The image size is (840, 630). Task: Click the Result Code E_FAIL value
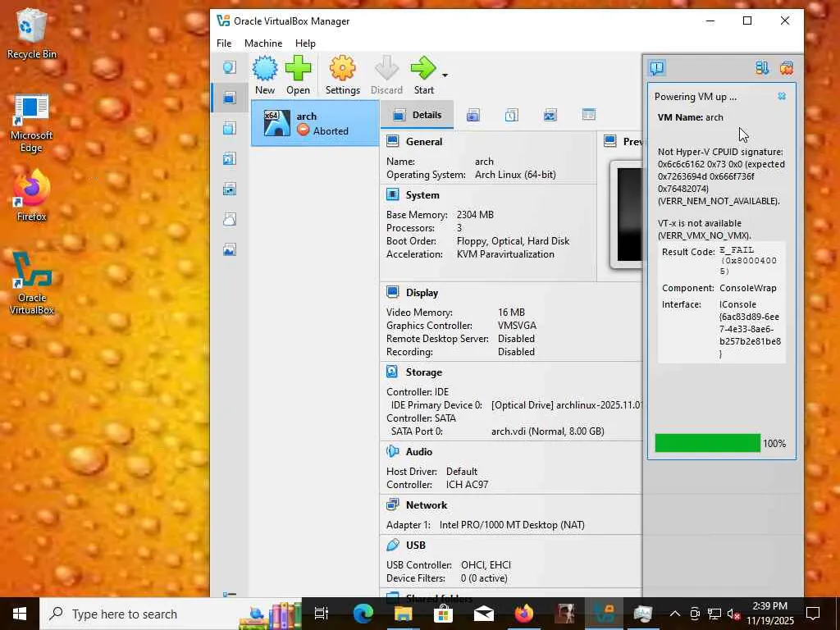[748, 260]
